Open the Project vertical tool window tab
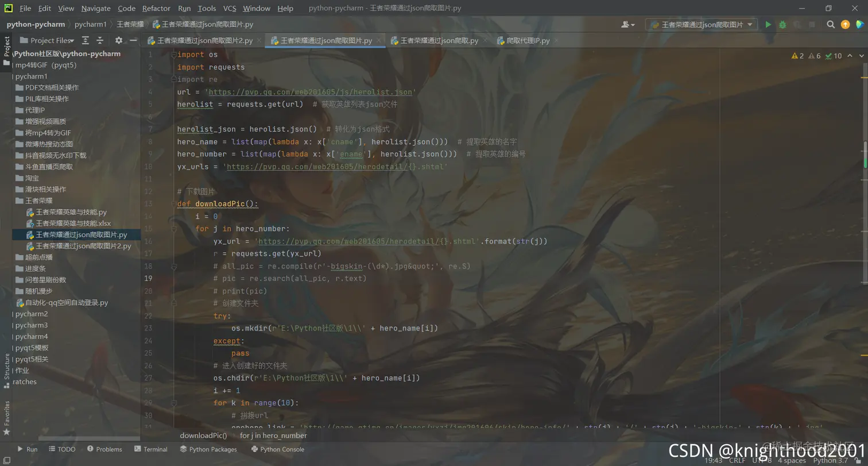868x466 pixels. (x=6, y=52)
